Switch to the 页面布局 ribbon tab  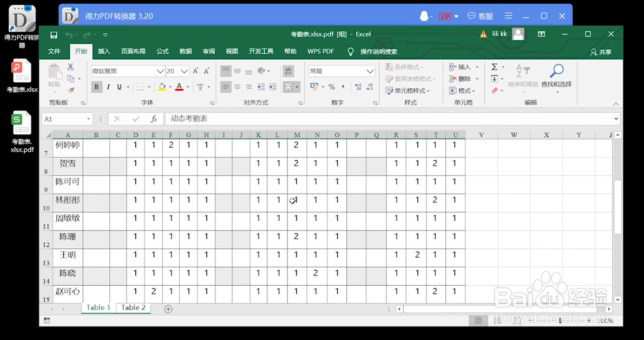[x=133, y=51]
